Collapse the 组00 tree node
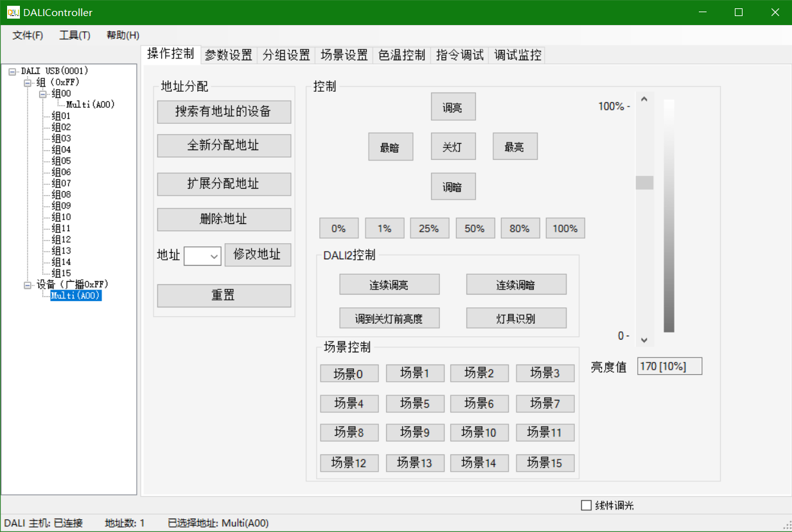The image size is (792, 532). point(43,94)
